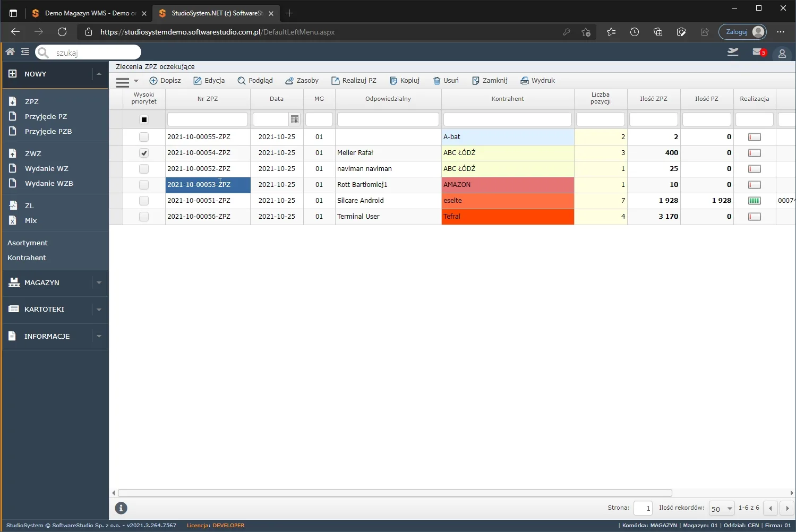This screenshot has width=796, height=532.
Task: Click Edycja toolbar button
Action: point(209,81)
